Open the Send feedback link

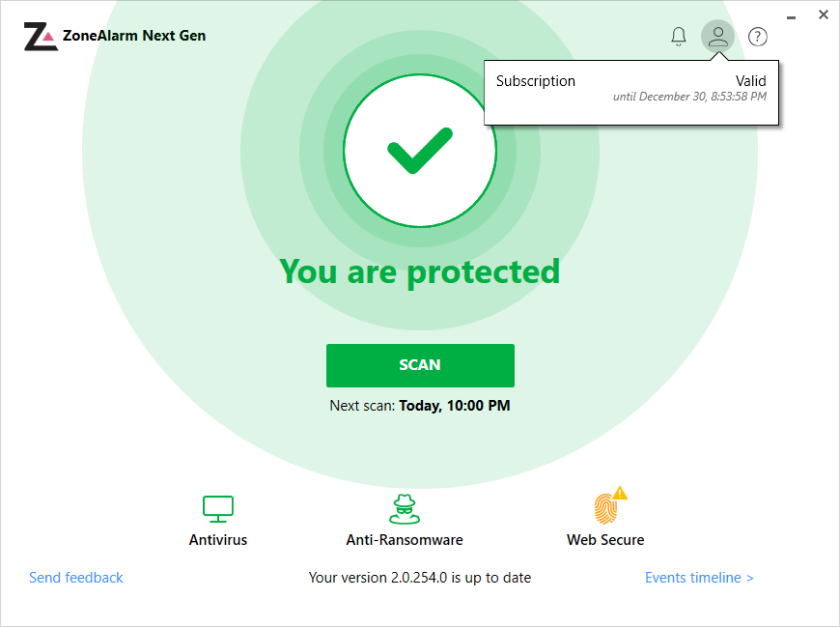(76, 578)
